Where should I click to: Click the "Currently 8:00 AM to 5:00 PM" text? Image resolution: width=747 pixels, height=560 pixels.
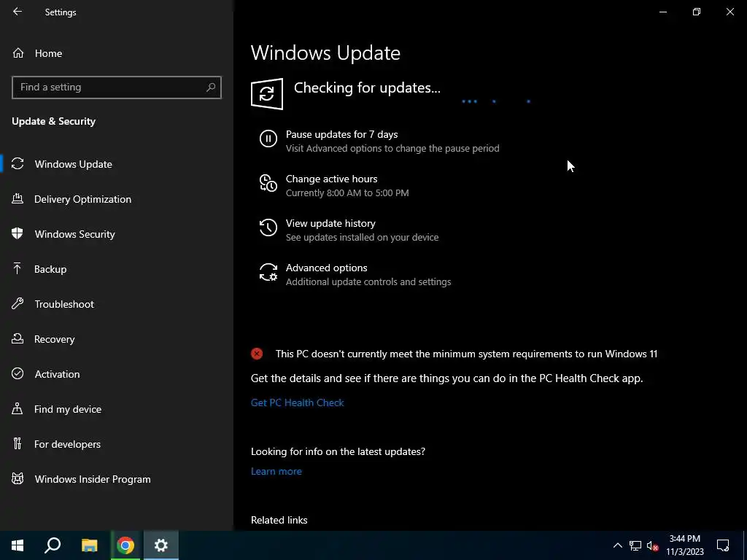click(x=347, y=192)
